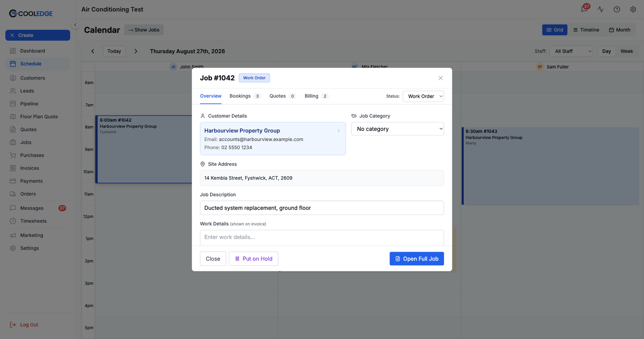Open job #1043 calendar event
This screenshot has height=339, width=644.
pos(550,166)
